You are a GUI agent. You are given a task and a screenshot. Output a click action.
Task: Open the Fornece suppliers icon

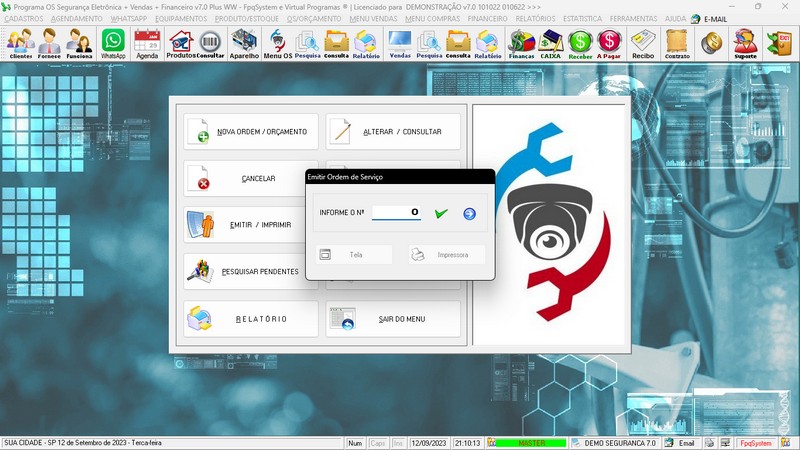pyautogui.click(x=49, y=43)
